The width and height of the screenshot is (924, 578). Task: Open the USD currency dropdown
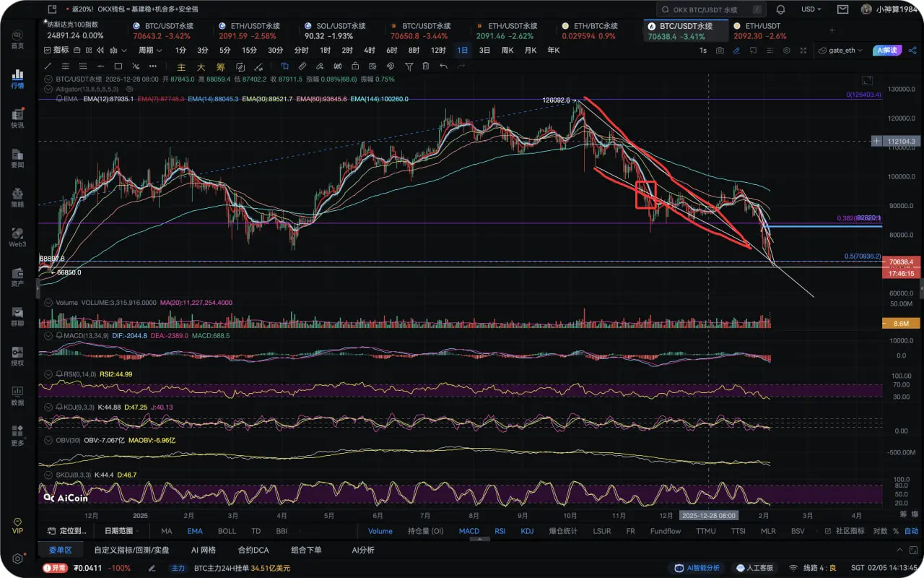click(x=811, y=9)
